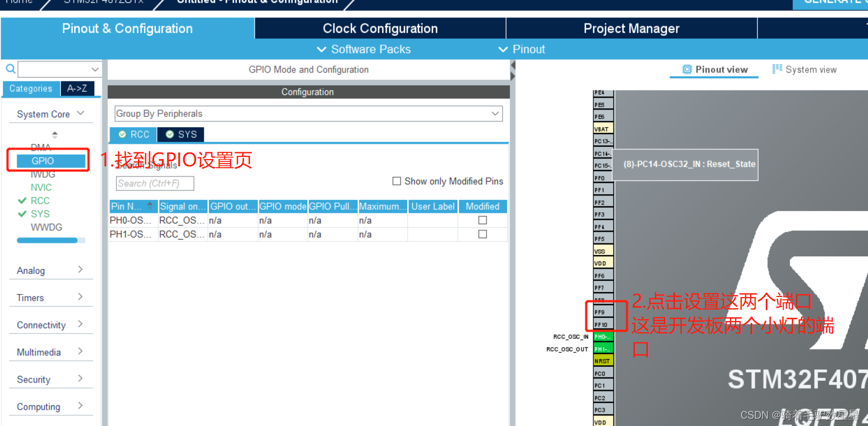Click the small sort arrows above DMA
This screenshot has width=868, height=426.
tap(55, 135)
